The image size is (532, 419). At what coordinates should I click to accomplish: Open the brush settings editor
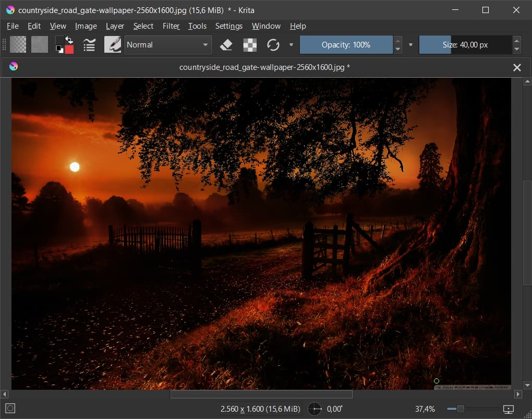pos(89,45)
